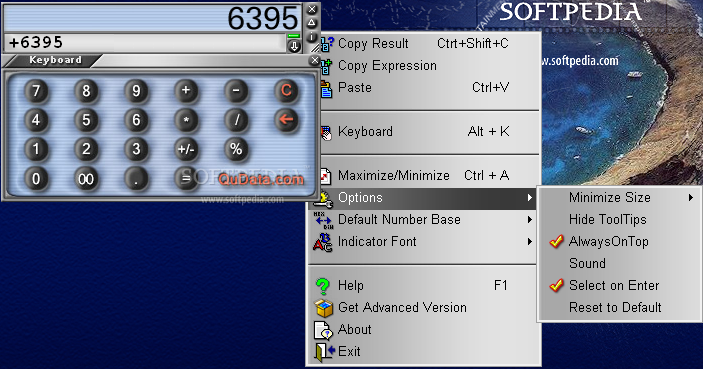Screen dimensions: 703x369
Task: Click the Copy Result menu icon
Action: [327, 44]
